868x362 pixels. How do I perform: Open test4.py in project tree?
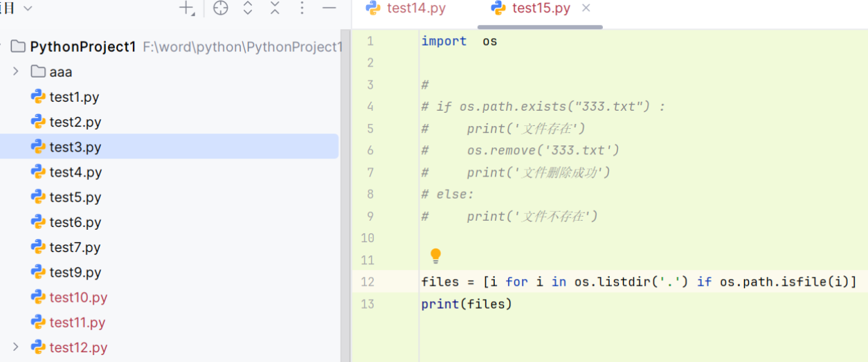pos(75,172)
